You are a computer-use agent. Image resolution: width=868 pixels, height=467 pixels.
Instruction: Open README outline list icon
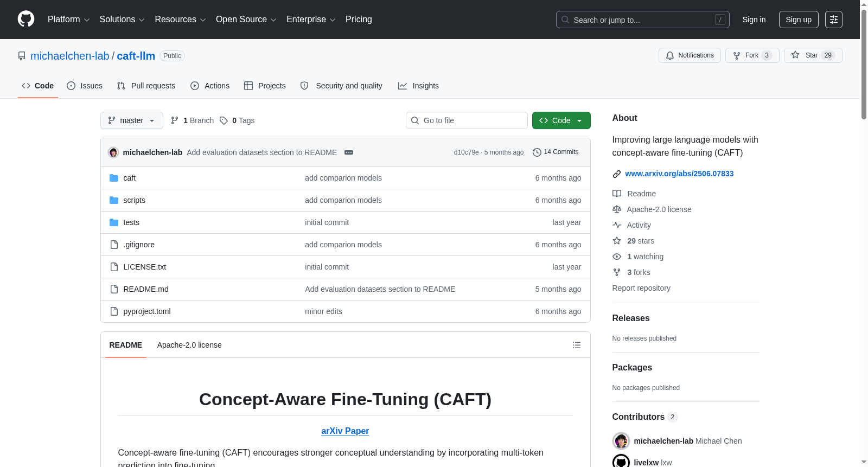(577, 345)
